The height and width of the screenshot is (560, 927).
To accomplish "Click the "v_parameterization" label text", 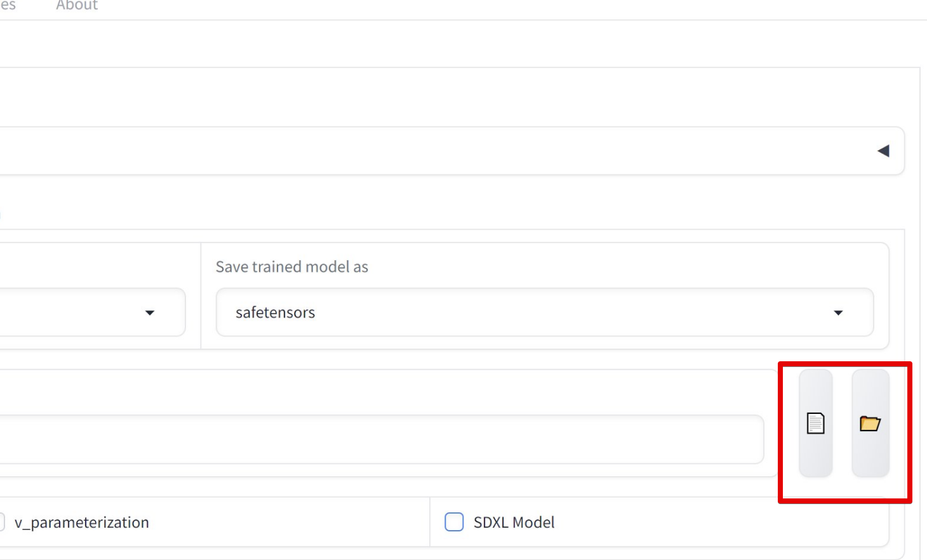I will pyautogui.click(x=82, y=522).
